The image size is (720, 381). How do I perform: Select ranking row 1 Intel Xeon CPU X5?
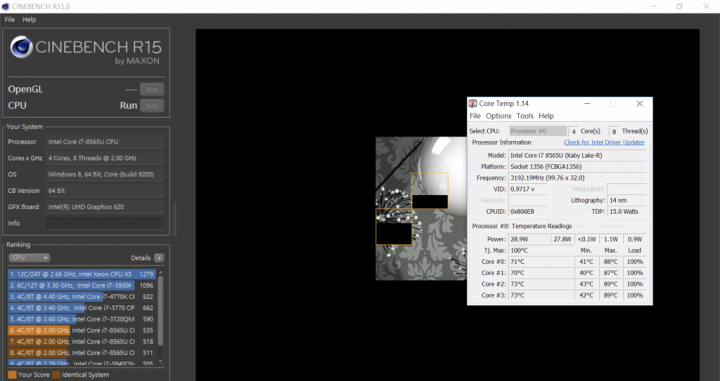82,274
